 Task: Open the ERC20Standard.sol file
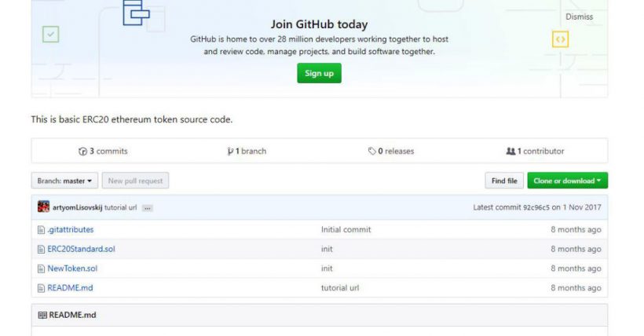(x=81, y=249)
